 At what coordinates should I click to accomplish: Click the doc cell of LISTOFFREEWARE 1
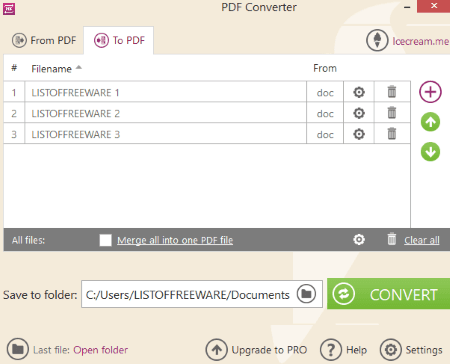pyautogui.click(x=325, y=93)
